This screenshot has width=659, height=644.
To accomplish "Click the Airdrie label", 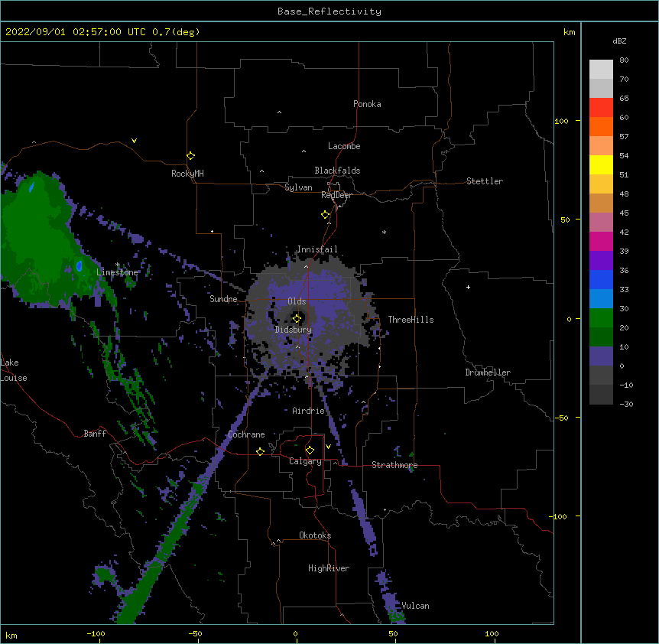I will click(309, 411).
